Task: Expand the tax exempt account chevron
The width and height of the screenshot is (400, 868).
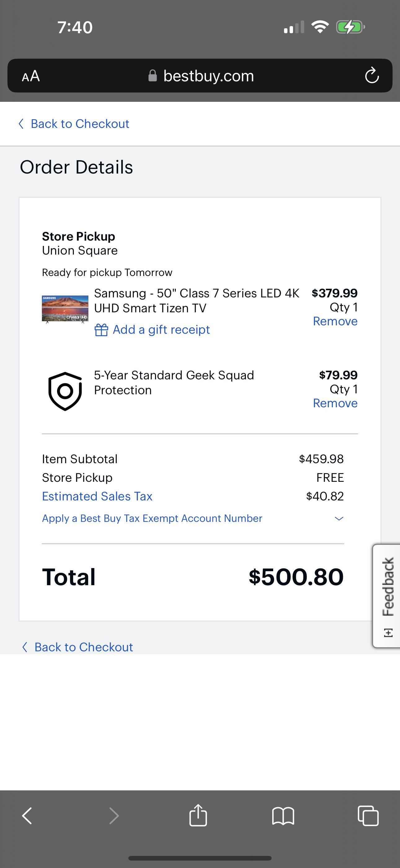Action: (x=339, y=518)
